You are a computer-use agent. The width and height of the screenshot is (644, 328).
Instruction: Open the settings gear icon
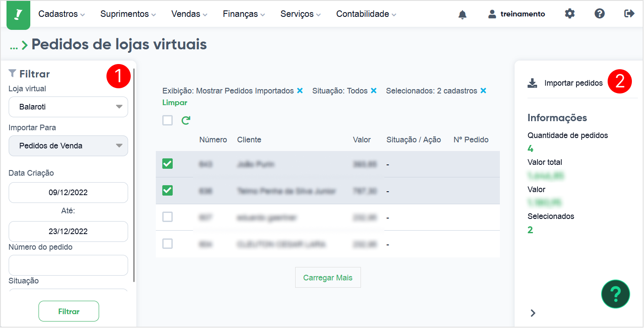coord(570,14)
